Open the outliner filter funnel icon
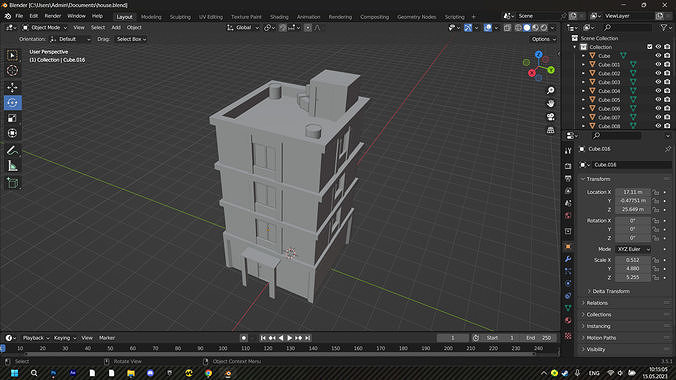The image size is (676, 380). [664, 28]
